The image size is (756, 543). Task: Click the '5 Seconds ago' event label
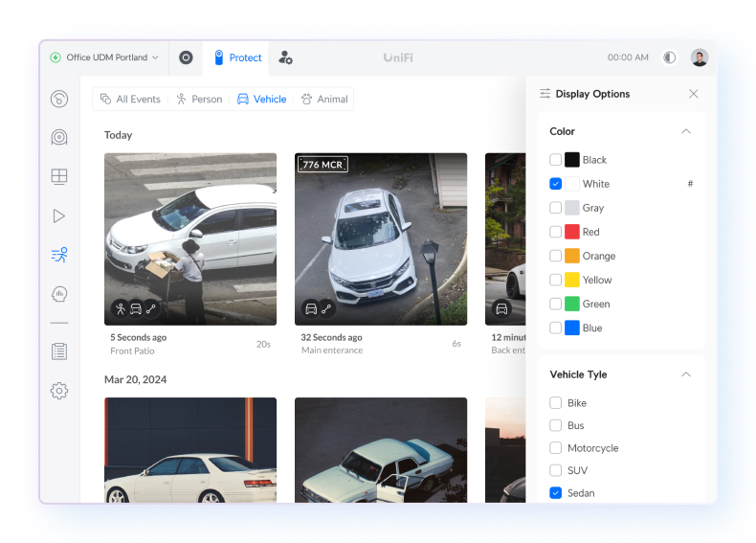(139, 337)
